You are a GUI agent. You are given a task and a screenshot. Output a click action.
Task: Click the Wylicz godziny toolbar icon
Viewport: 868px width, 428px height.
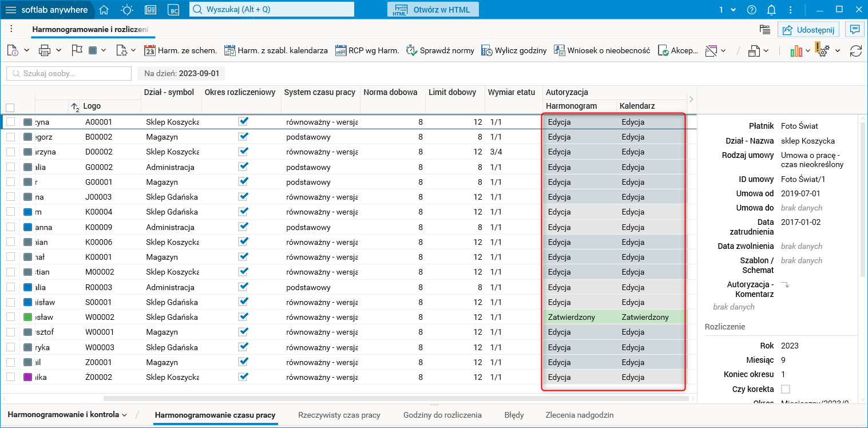514,51
